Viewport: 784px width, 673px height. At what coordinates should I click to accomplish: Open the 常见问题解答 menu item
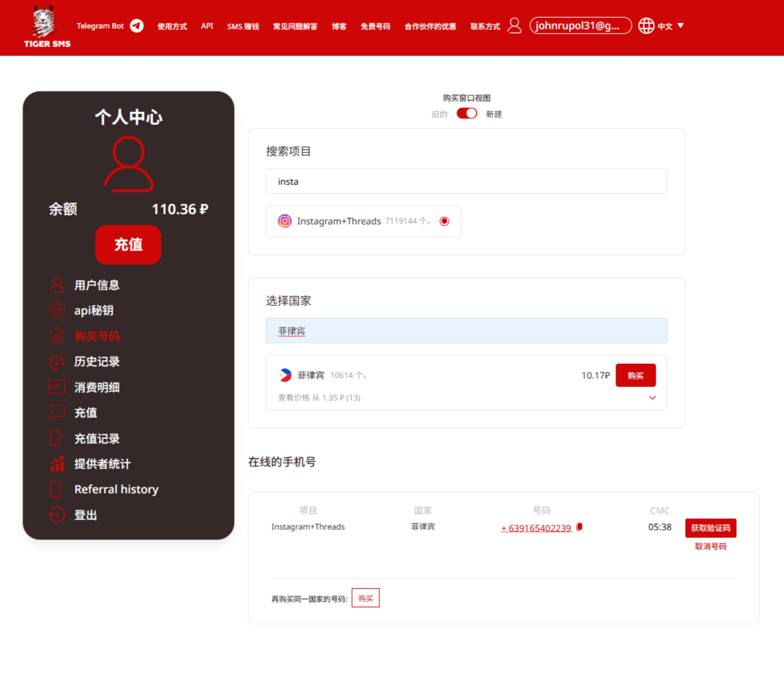[x=295, y=27]
